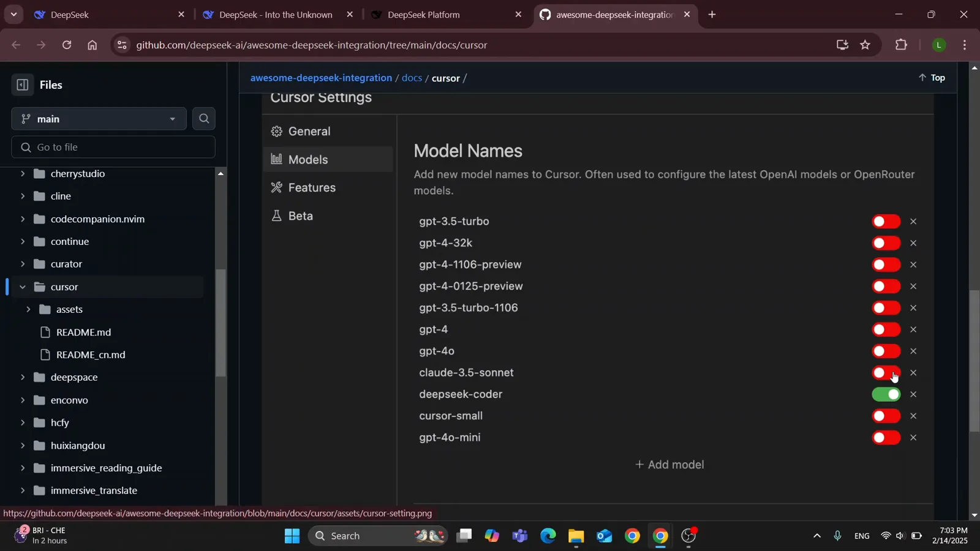Click docs breadcrumb link
This screenshot has width=980, height=551.
pyautogui.click(x=412, y=78)
